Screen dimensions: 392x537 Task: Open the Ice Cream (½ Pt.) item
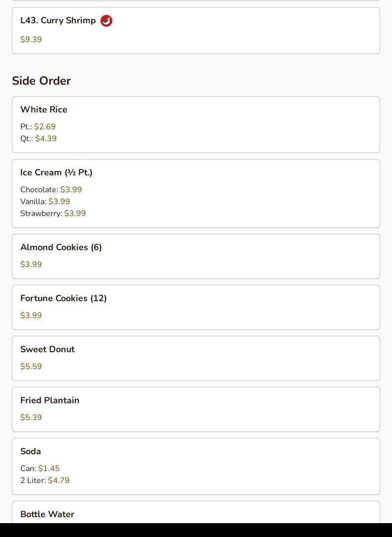tap(56, 172)
